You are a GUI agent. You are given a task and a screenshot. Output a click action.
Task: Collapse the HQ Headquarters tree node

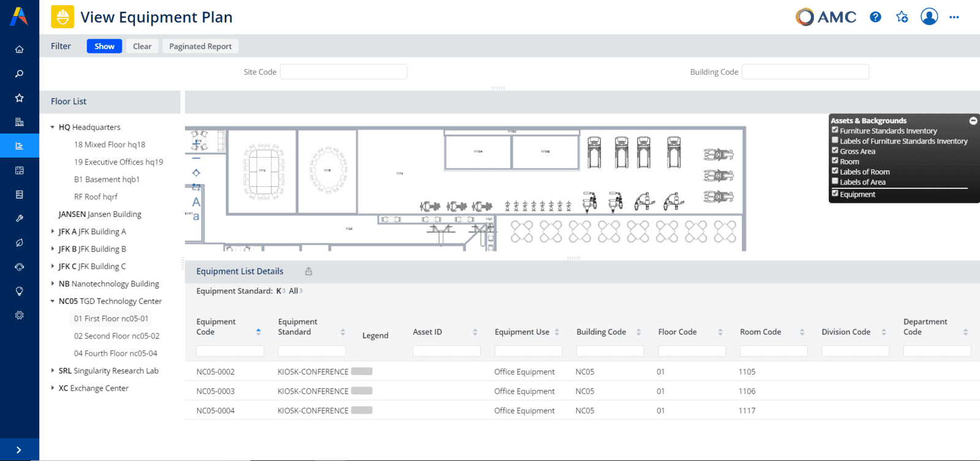click(53, 128)
